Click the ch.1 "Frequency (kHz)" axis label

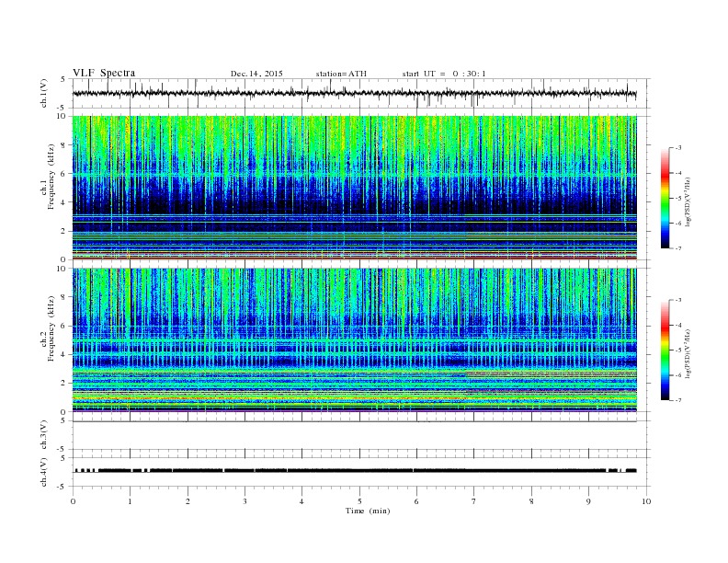coord(51,177)
